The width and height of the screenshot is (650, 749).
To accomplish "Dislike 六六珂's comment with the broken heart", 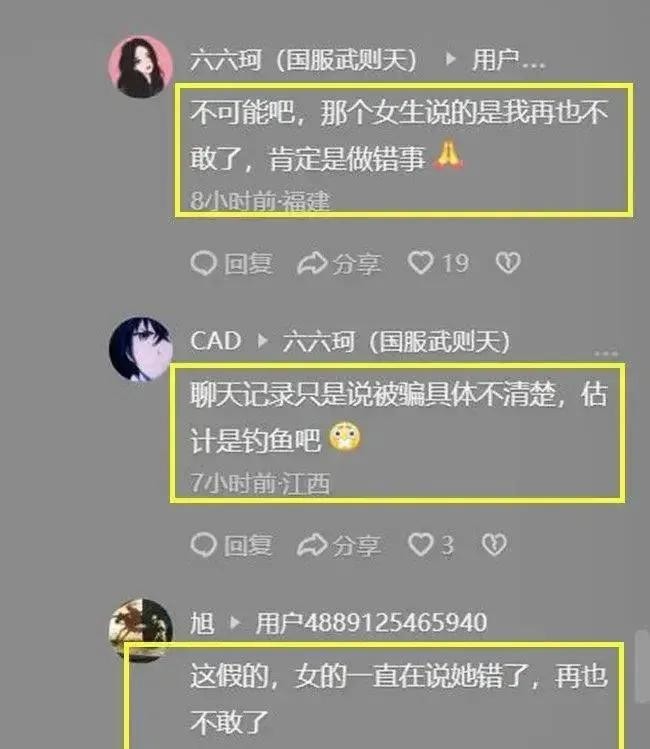I will [508, 263].
